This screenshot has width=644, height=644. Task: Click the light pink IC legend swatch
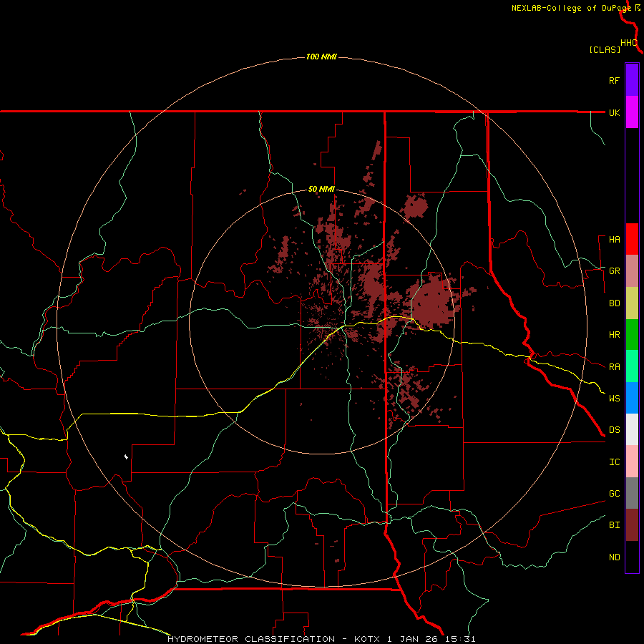tap(632, 462)
